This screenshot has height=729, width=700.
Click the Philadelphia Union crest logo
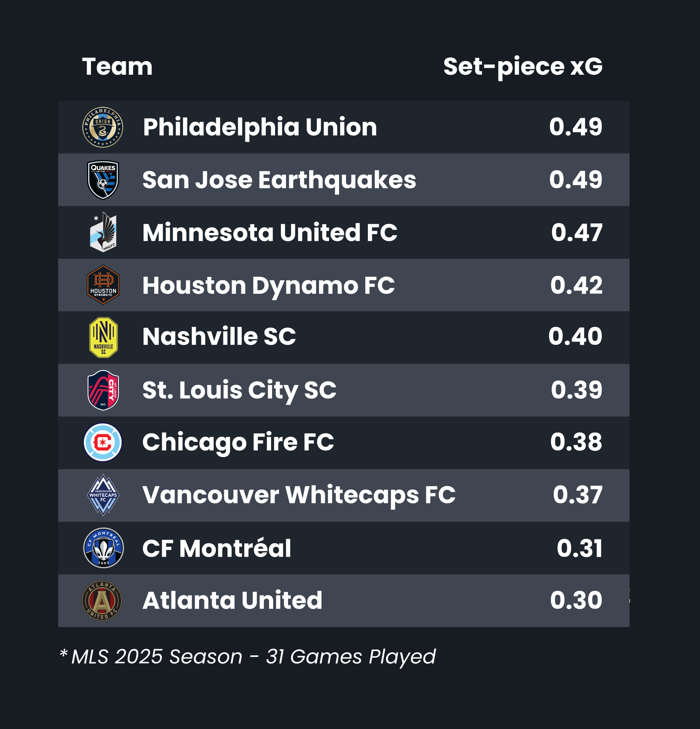(x=103, y=127)
